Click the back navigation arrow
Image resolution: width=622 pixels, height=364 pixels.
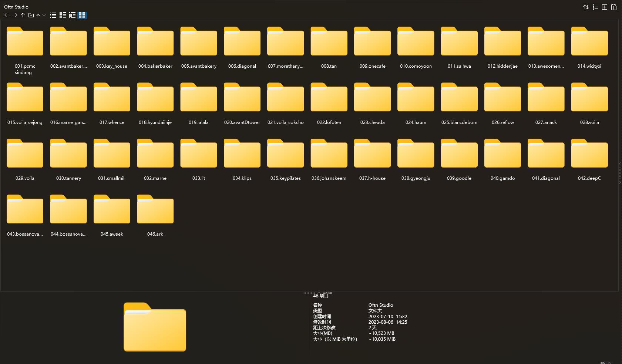pyautogui.click(x=7, y=15)
